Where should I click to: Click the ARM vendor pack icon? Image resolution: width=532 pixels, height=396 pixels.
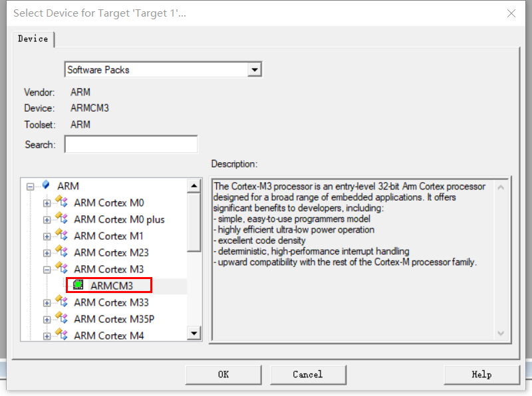coord(46,185)
